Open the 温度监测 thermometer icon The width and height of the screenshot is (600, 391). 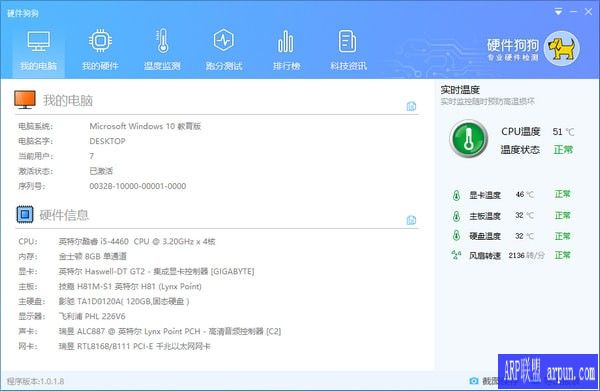tap(162, 41)
